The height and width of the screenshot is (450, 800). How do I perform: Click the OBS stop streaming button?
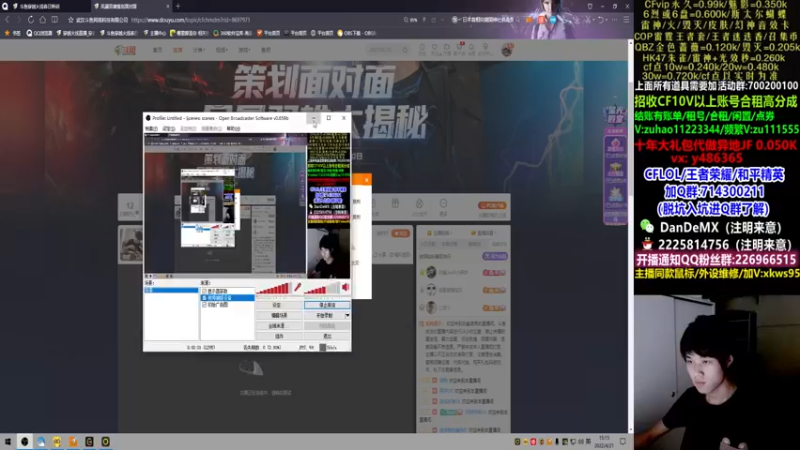point(327,305)
